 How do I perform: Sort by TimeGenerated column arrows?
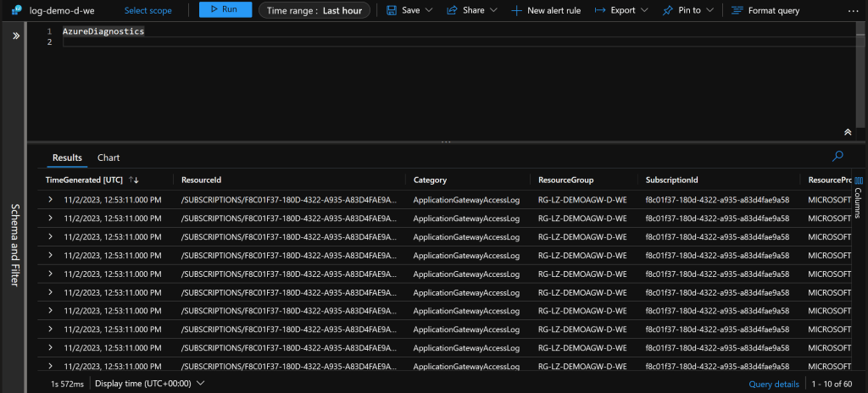tap(134, 180)
